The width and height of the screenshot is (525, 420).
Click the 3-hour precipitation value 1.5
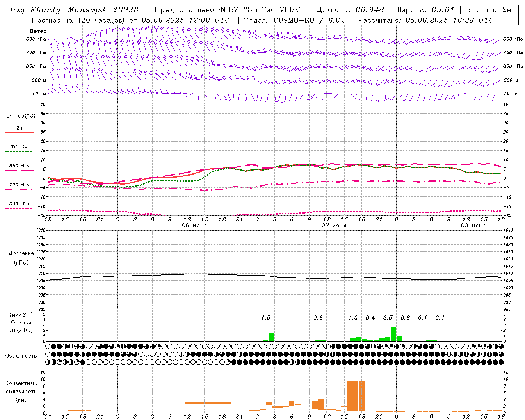tap(266, 318)
